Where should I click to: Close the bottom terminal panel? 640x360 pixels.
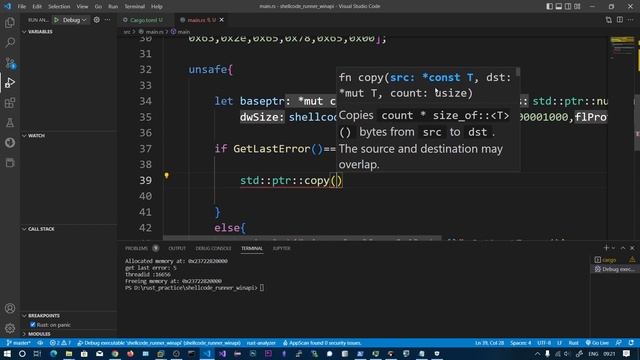coord(632,248)
